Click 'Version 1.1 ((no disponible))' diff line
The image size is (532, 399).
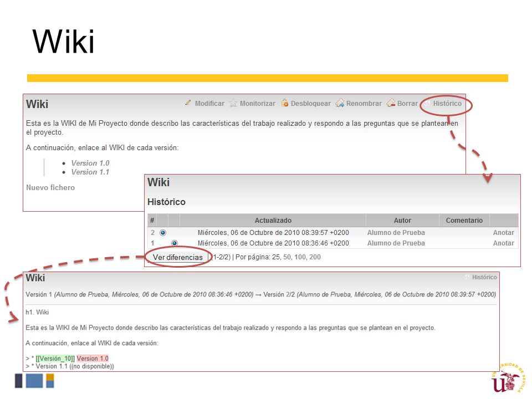tap(70, 366)
